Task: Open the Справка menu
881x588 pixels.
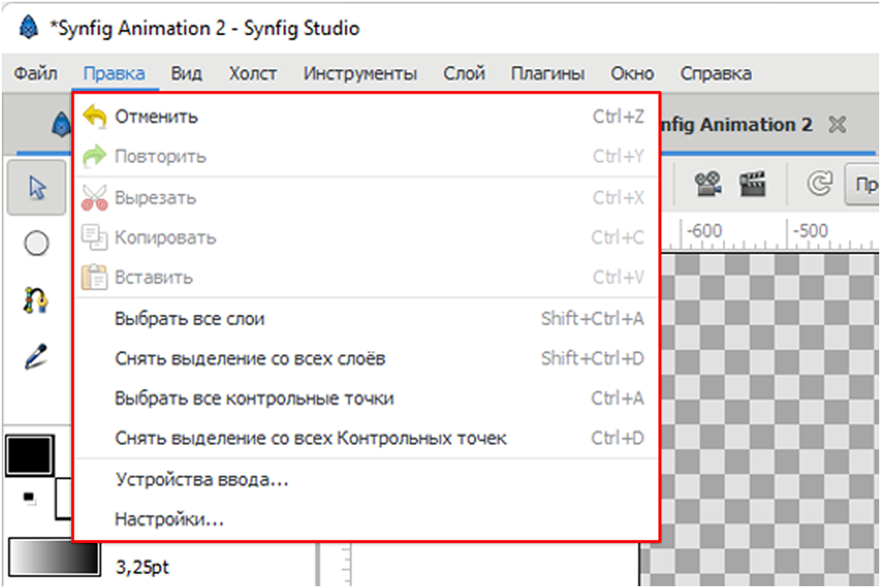Action: (716, 74)
